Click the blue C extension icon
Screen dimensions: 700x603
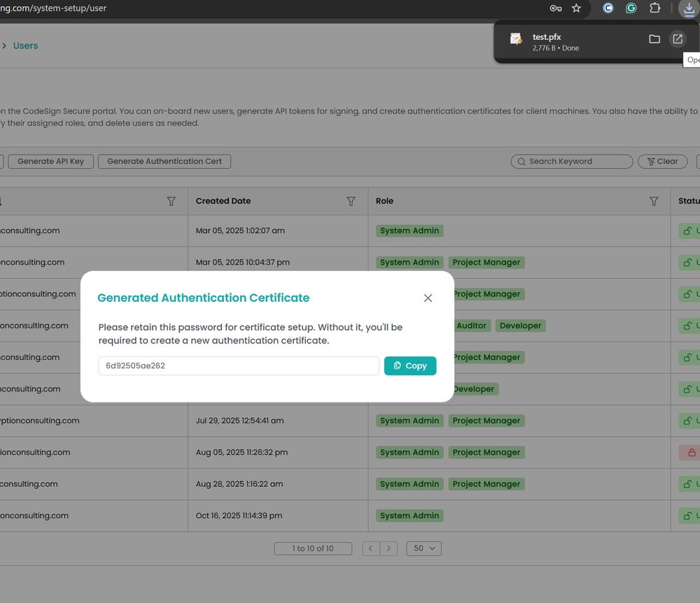pyautogui.click(x=608, y=8)
